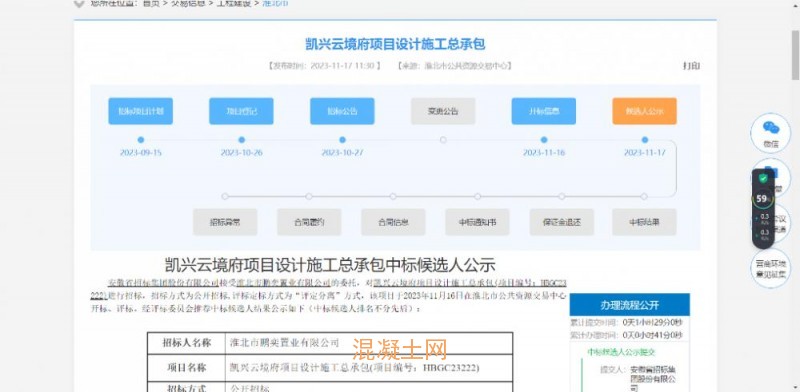The height and width of the screenshot is (392, 800).
Task: Open the 开标信息 step
Action: pos(544,111)
